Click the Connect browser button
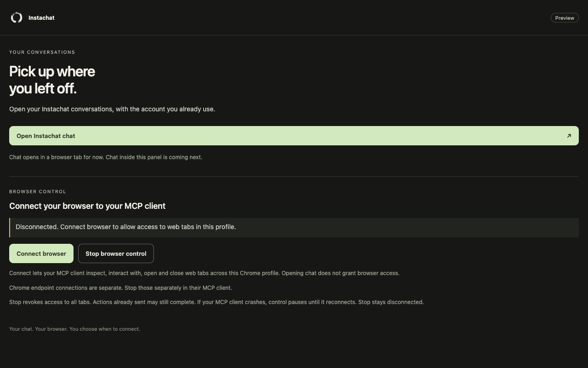Viewport: 588px width, 368px height. coord(41,253)
